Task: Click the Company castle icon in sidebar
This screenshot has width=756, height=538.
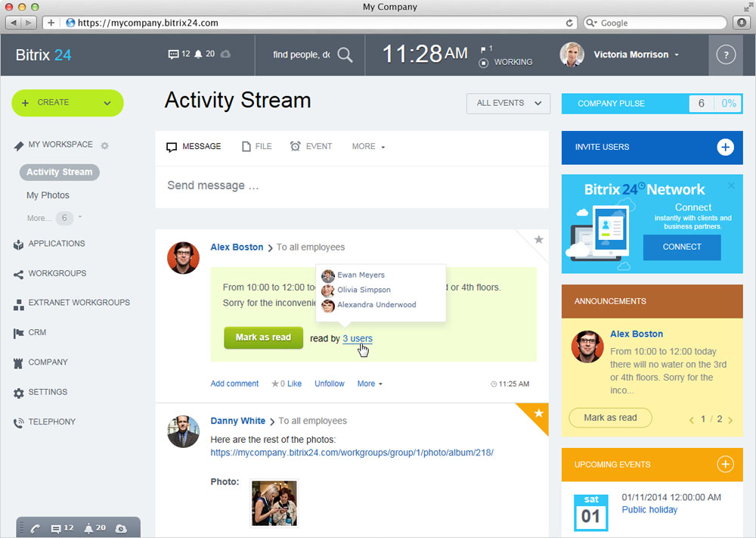Action: pyautogui.click(x=18, y=363)
